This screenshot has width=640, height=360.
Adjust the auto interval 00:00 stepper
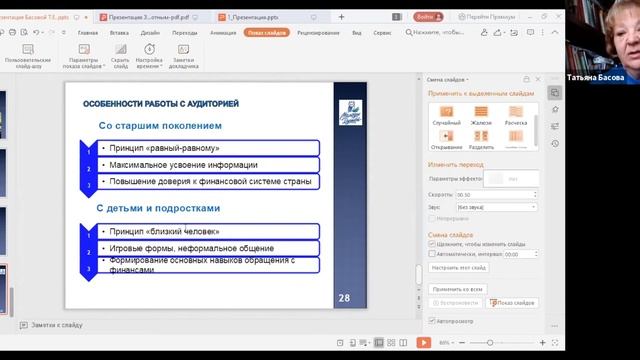coord(536,254)
